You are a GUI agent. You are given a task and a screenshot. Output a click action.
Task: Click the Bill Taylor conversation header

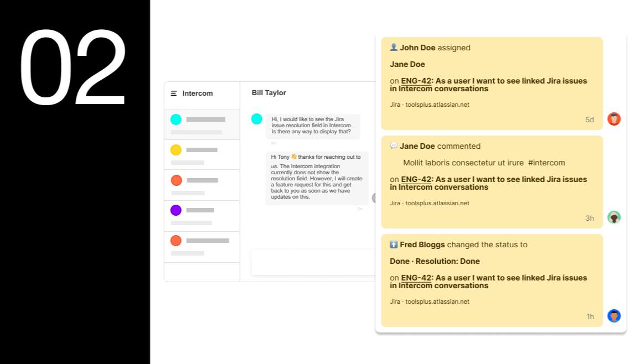[x=269, y=93]
